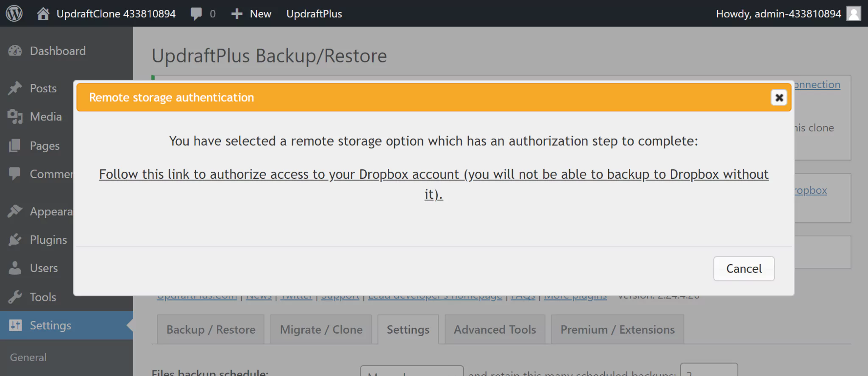This screenshot has width=868, height=376.
Task: Click the Users person icon
Action: point(15,268)
